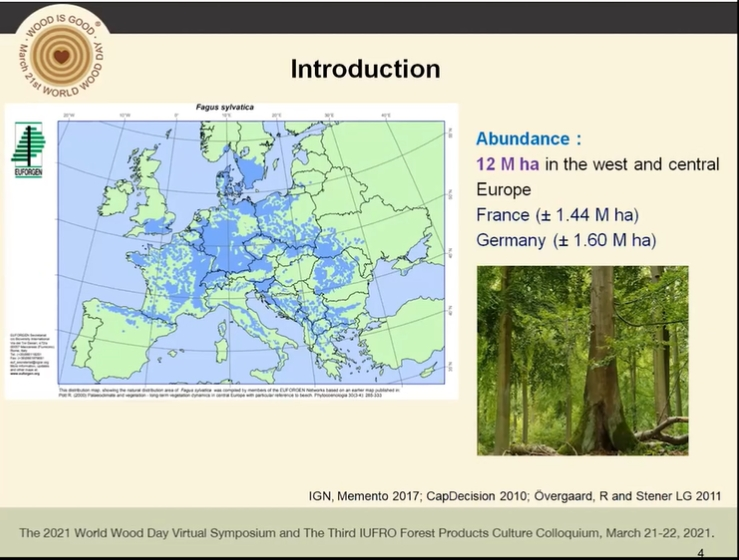The height and width of the screenshot is (560, 739).
Task: Select the 'Introduction' slide title
Action: click(366, 69)
